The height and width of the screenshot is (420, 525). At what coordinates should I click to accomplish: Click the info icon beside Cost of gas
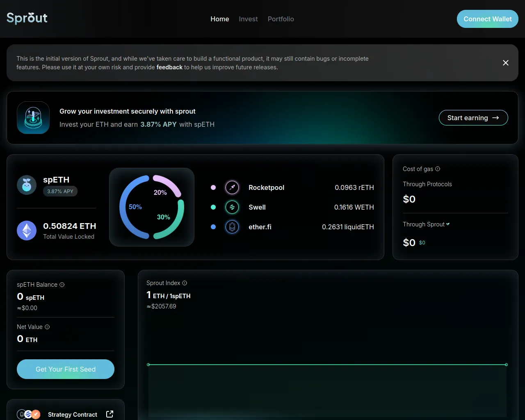[x=438, y=169]
